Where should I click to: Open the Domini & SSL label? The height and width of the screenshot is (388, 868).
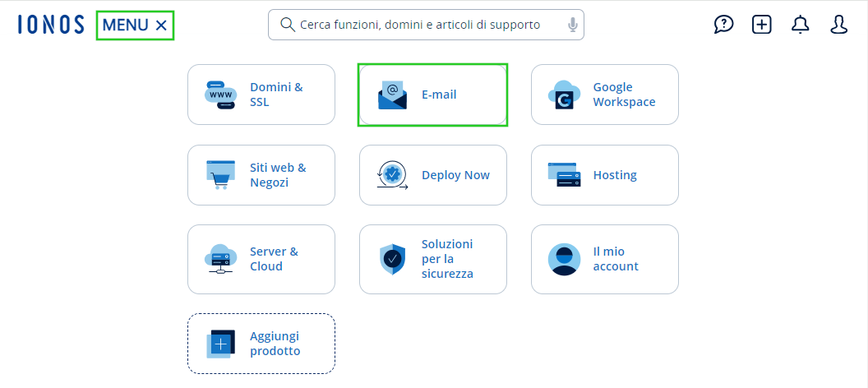point(277,95)
